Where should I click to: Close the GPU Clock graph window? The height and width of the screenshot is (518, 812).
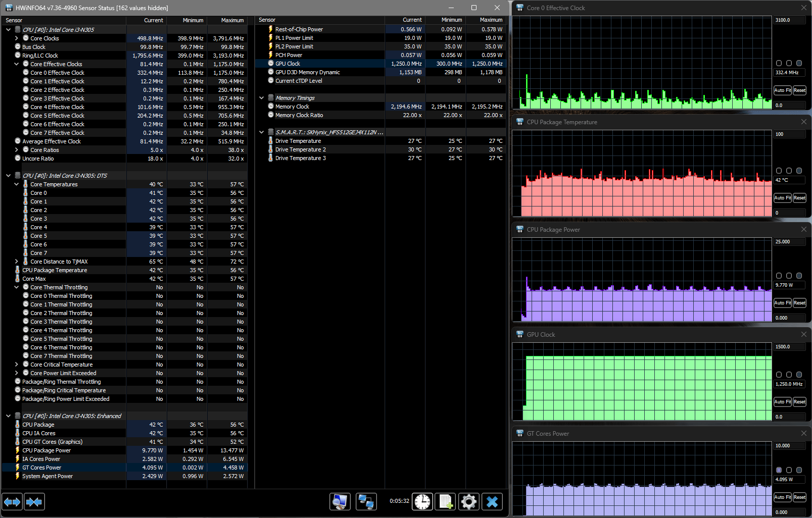tap(804, 334)
